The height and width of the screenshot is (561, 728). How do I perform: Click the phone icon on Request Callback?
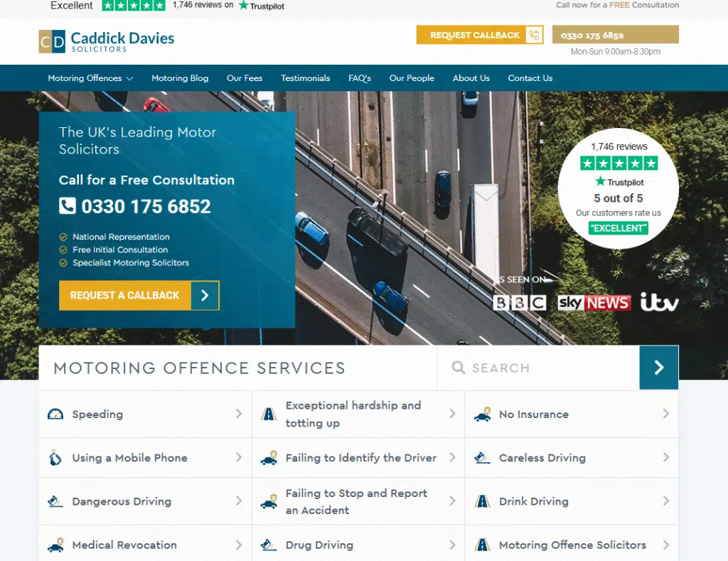pos(535,35)
